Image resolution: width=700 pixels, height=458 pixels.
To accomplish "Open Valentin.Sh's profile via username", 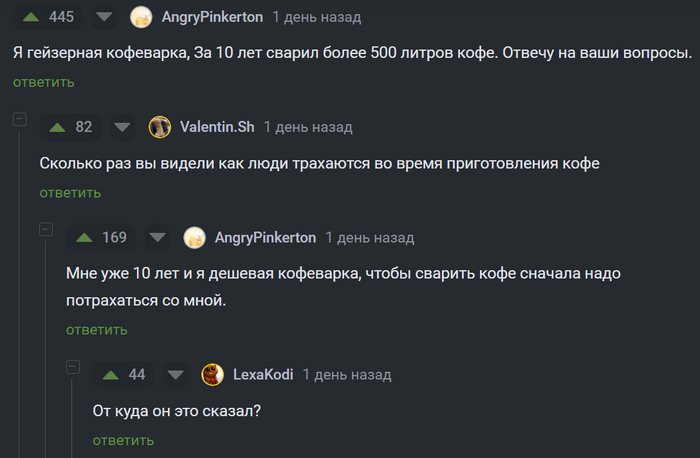I will click(x=217, y=127).
